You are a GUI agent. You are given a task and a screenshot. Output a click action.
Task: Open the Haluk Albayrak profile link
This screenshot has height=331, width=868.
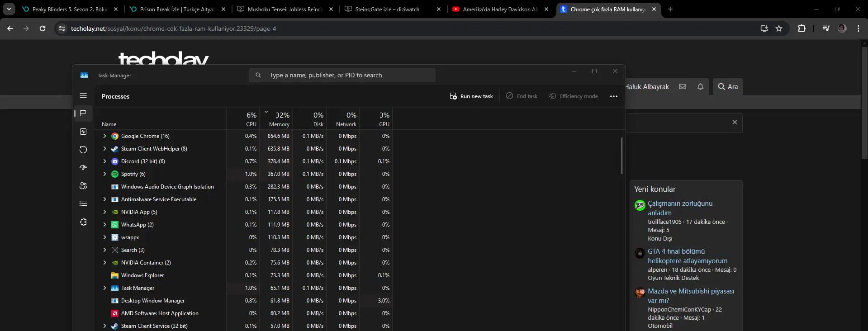pyautogui.click(x=647, y=86)
